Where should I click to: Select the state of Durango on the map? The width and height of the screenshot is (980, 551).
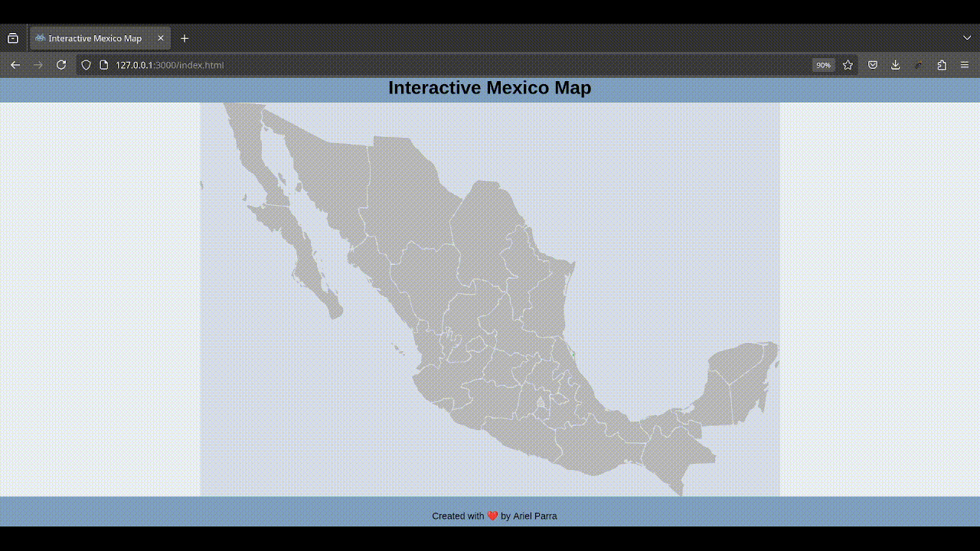click(425, 279)
